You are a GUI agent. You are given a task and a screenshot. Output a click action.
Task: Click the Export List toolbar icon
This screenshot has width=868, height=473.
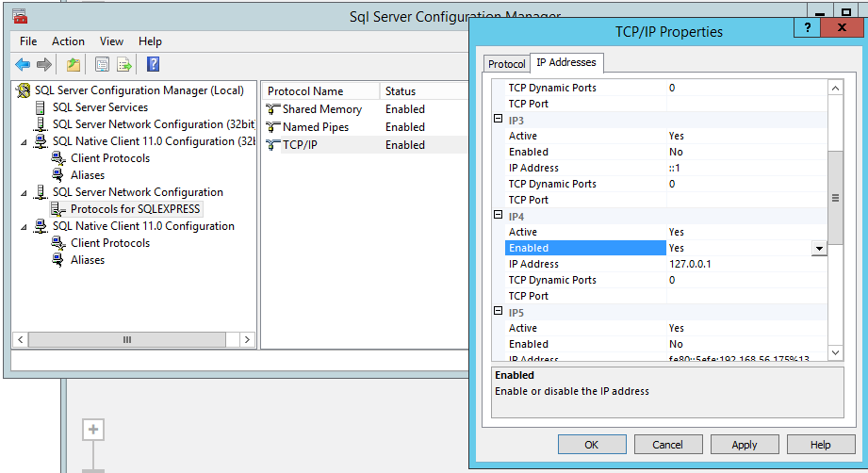[x=123, y=64]
